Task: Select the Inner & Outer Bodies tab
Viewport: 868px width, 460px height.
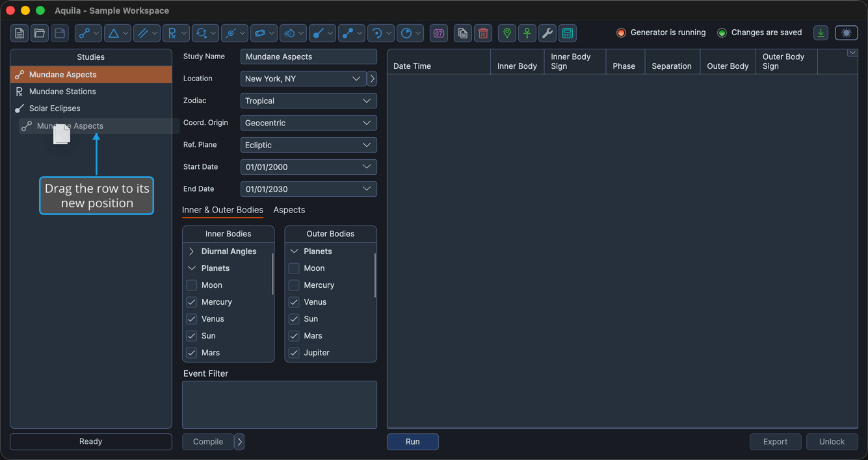Action: pyautogui.click(x=222, y=210)
